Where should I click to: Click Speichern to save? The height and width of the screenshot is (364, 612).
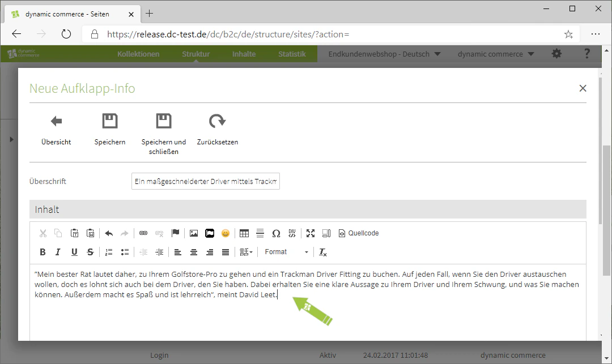tap(110, 130)
